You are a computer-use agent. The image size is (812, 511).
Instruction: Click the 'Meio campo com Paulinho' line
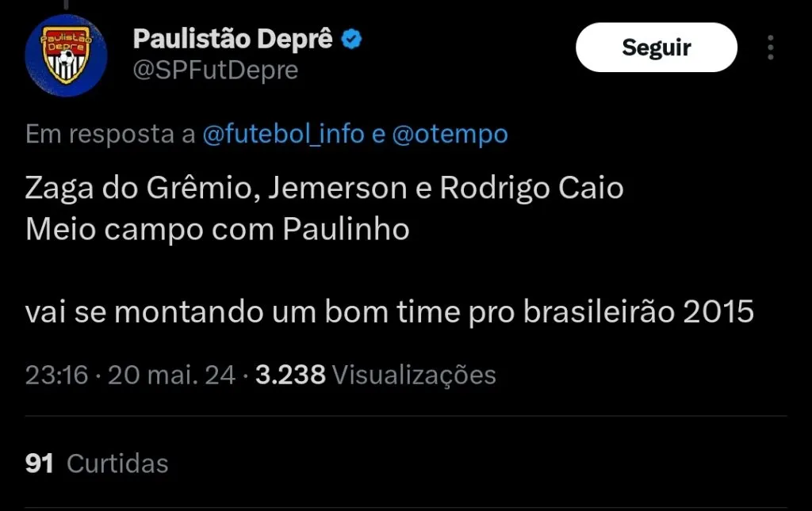217,229
